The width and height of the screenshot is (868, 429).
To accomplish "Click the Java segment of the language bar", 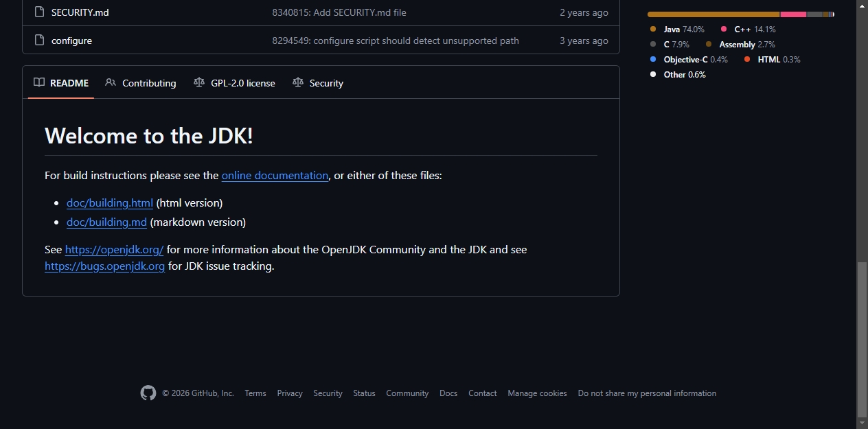I will (x=713, y=14).
